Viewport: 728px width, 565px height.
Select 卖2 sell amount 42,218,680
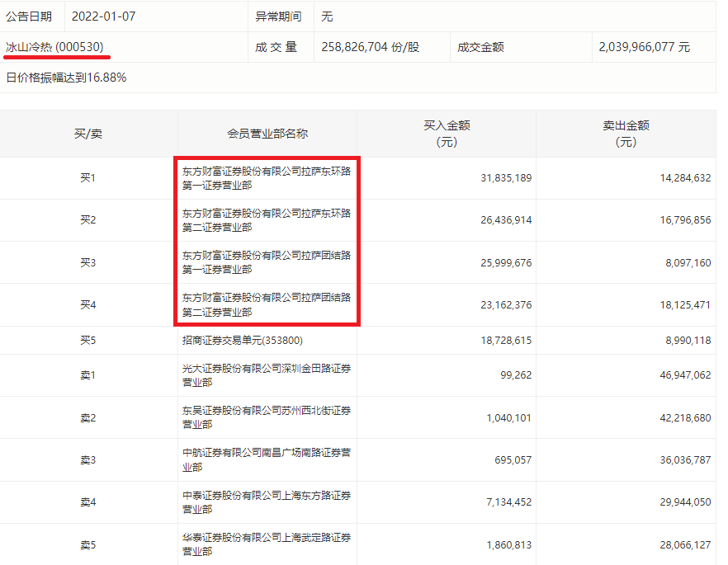point(685,418)
